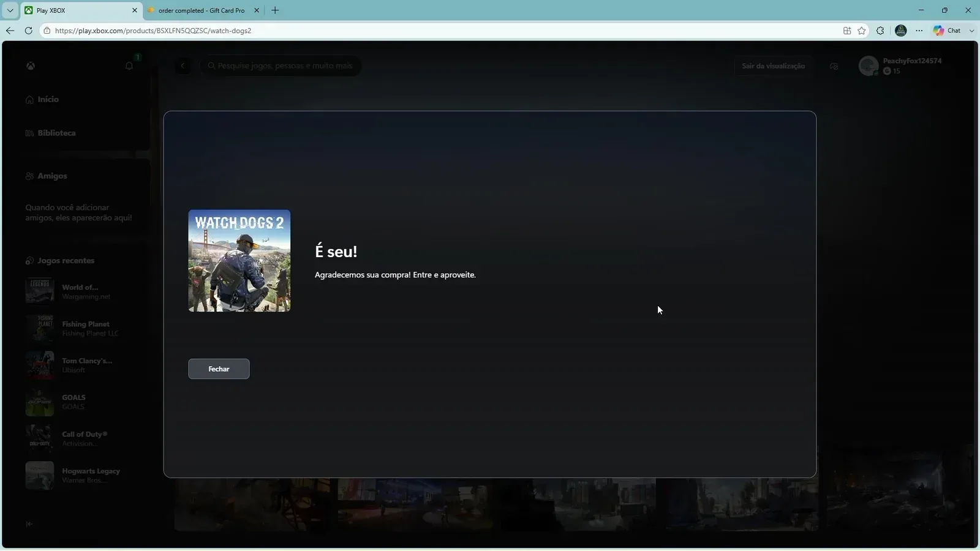The width and height of the screenshot is (980, 551).
Task: Open split screen icon in address bar
Action: [x=847, y=31]
